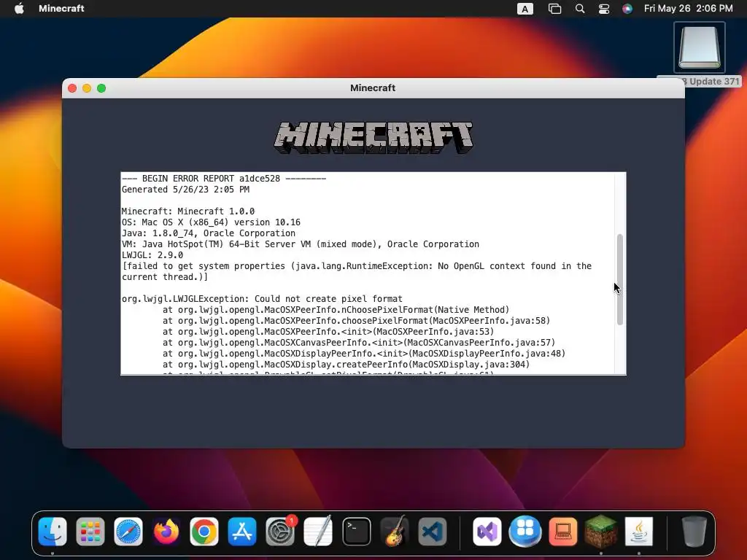Open the orange laptop app icon in dock
The height and width of the screenshot is (560, 747).
562,532
